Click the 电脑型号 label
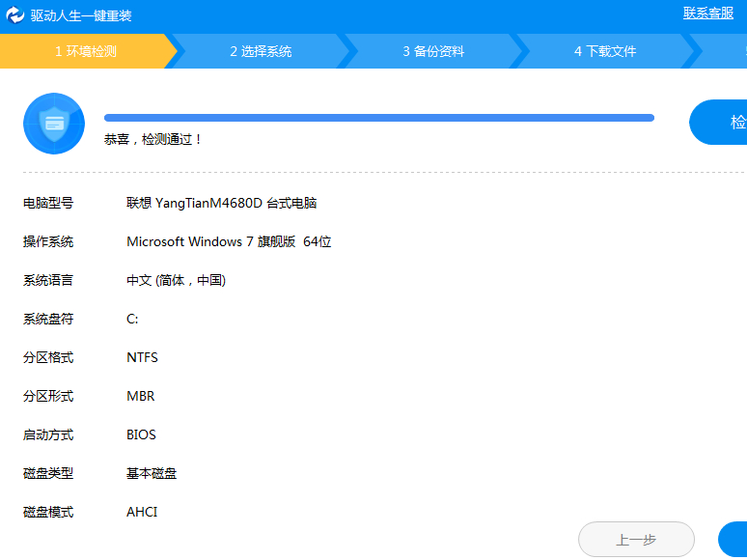 pos(48,203)
